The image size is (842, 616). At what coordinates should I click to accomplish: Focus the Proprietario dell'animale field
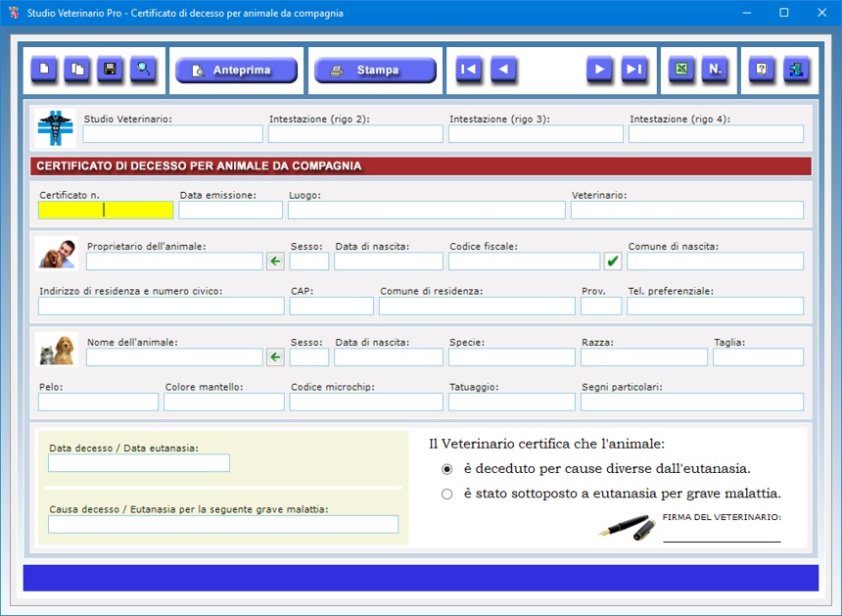pos(174,261)
